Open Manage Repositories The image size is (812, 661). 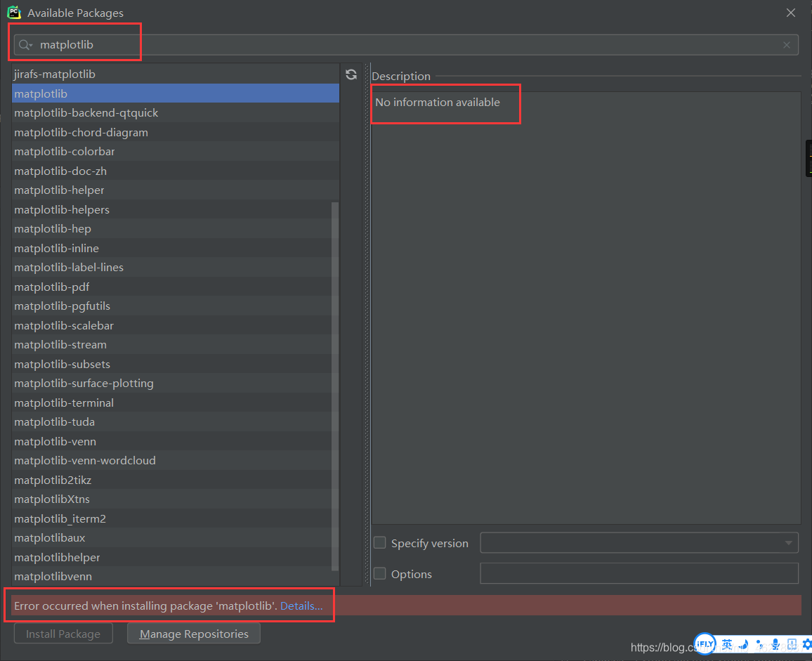pyautogui.click(x=194, y=634)
